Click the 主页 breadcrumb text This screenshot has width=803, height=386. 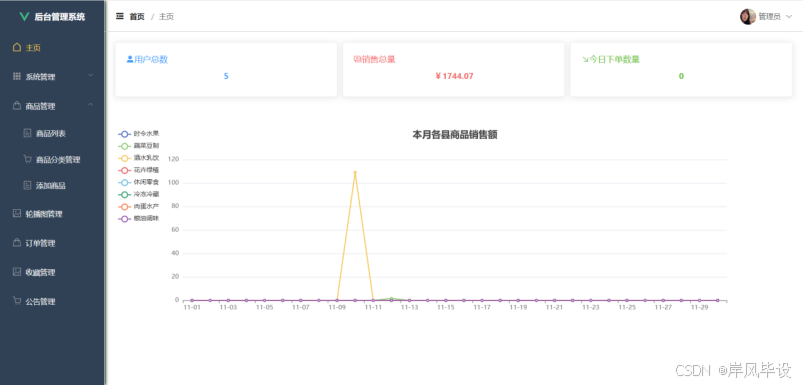click(166, 17)
